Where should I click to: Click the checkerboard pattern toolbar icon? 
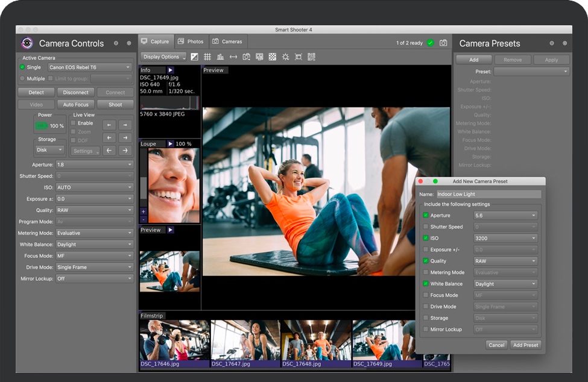point(273,57)
